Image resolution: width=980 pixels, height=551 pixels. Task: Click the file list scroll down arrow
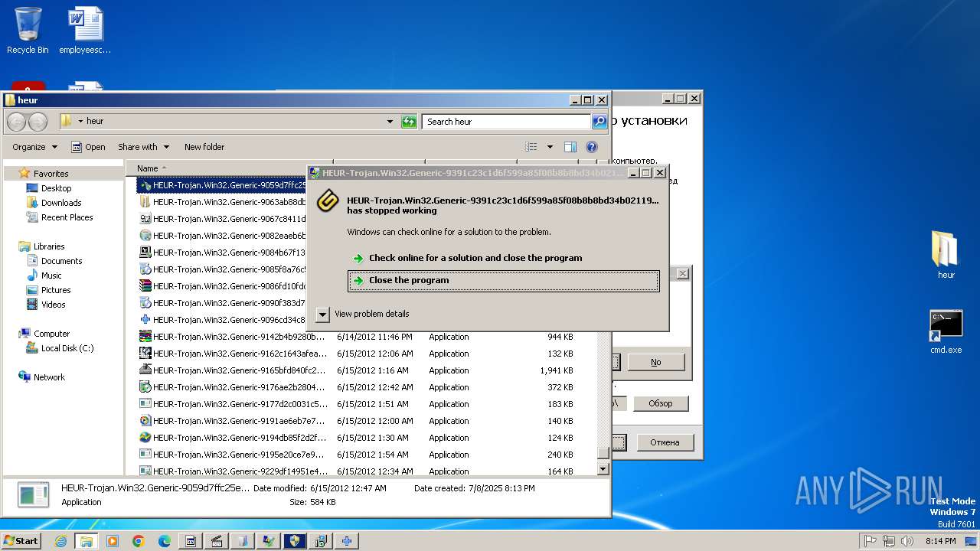(603, 468)
